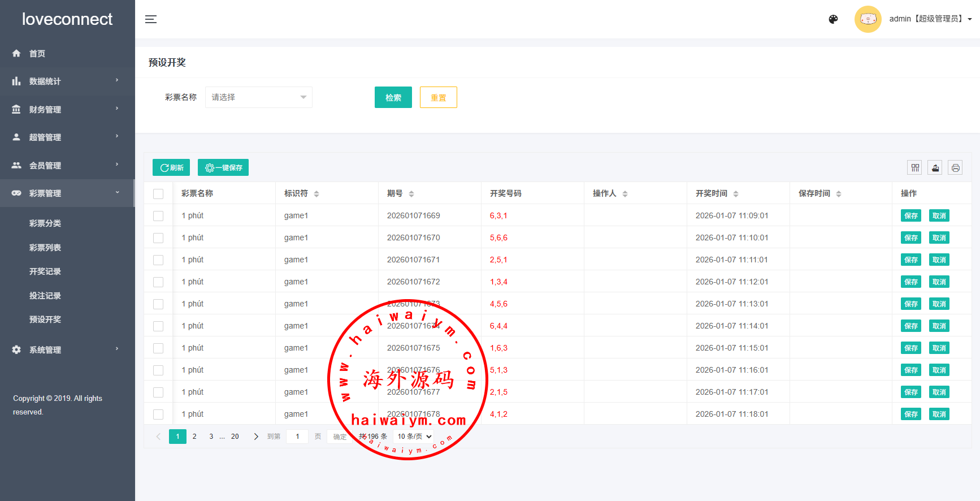This screenshot has width=980, height=501.
Task: Check the row for period 202601071669
Action: (x=158, y=216)
